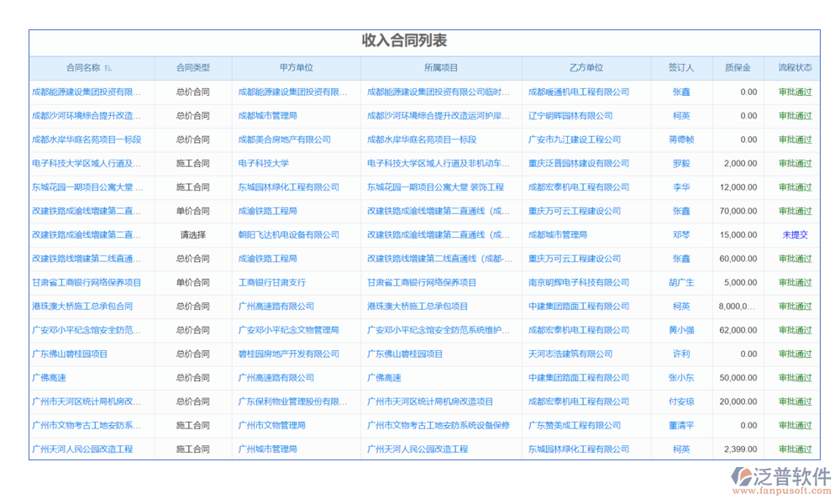Select the 所属项目 column header
Image resolution: width=840 pixels, height=504 pixels.
pyautogui.click(x=441, y=68)
